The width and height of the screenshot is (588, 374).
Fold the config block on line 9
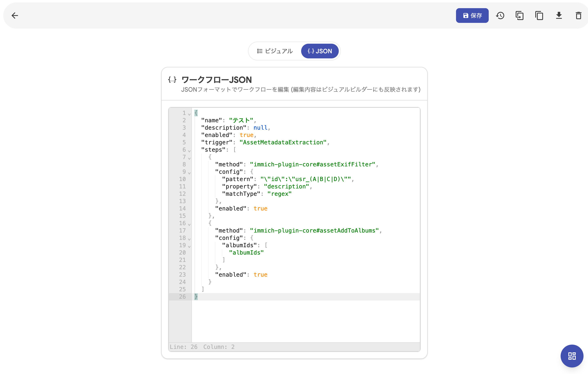tap(189, 173)
